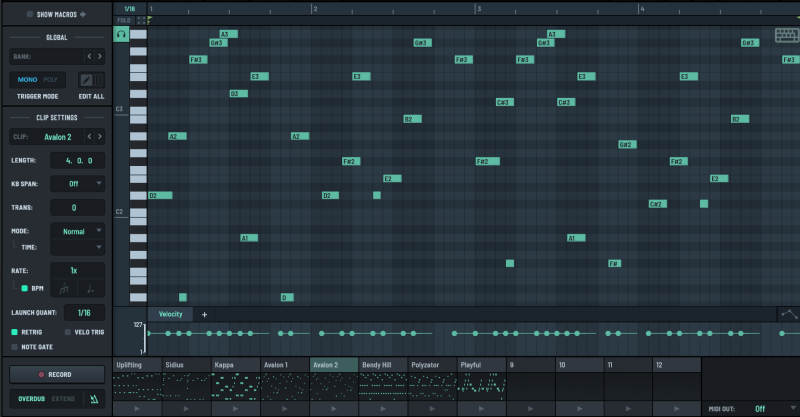The image size is (800, 417).
Task: Open the Mode dropdown set to Normal
Action: [x=78, y=230]
